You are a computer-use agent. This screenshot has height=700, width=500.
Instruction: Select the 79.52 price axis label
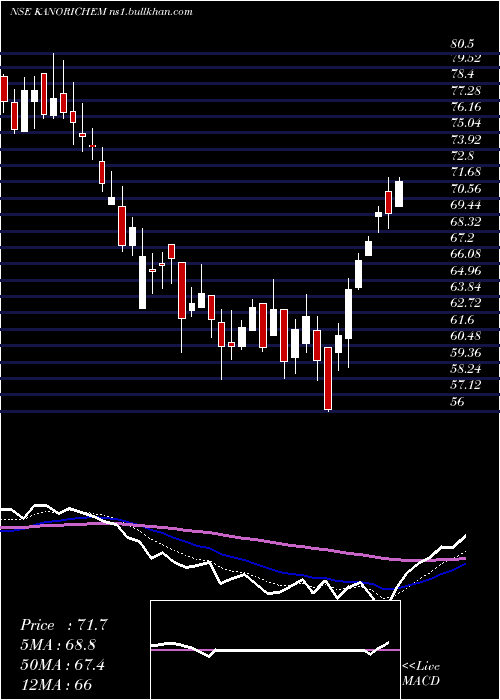point(466,58)
